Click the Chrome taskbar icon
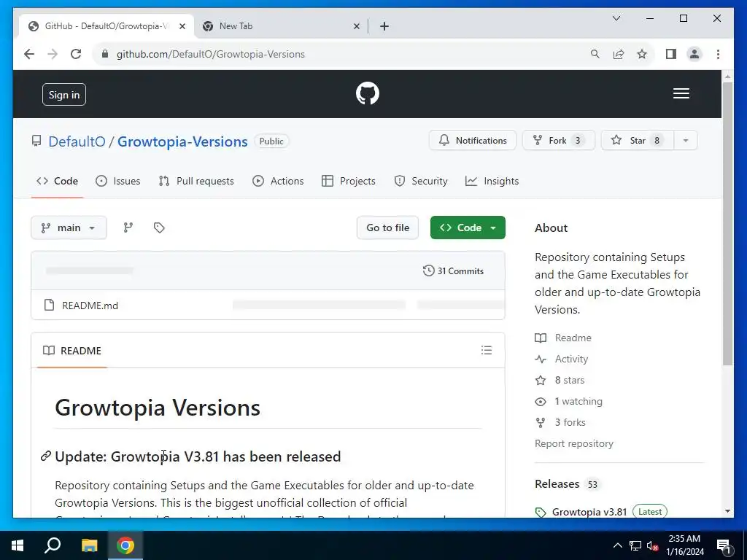This screenshot has width=747, height=560. click(125, 545)
